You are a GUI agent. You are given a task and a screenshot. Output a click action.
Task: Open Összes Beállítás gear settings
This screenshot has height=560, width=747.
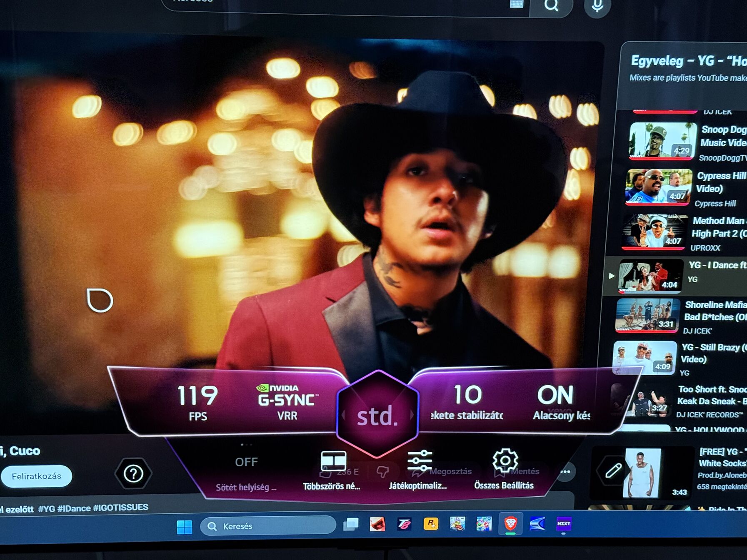pyautogui.click(x=504, y=470)
